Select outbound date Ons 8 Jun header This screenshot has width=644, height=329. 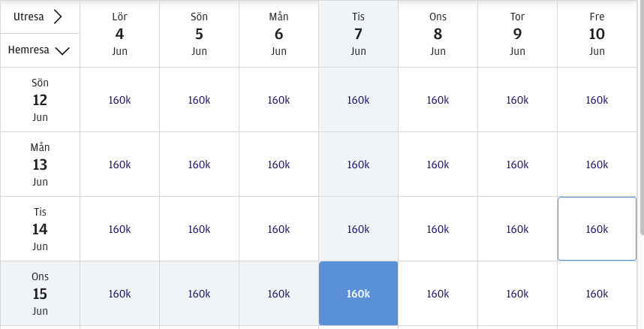coord(438,34)
